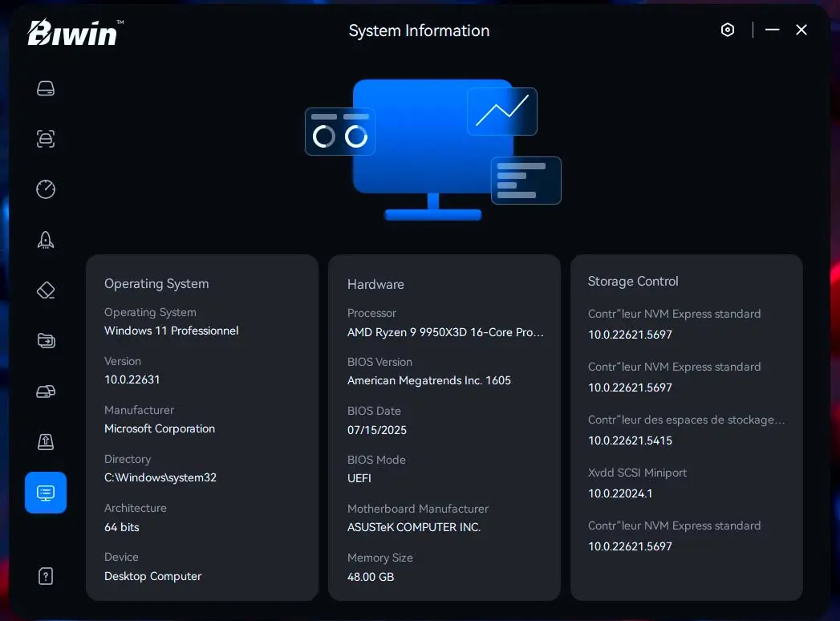Image resolution: width=840 pixels, height=621 pixels.
Task: Select the drive clone icon in sidebar
Action: 46,392
